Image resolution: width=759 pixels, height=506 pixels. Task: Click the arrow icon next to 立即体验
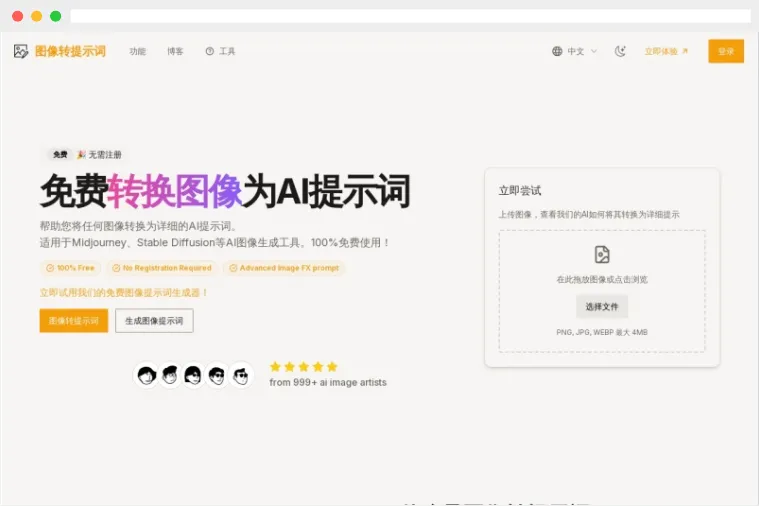[x=685, y=51]
